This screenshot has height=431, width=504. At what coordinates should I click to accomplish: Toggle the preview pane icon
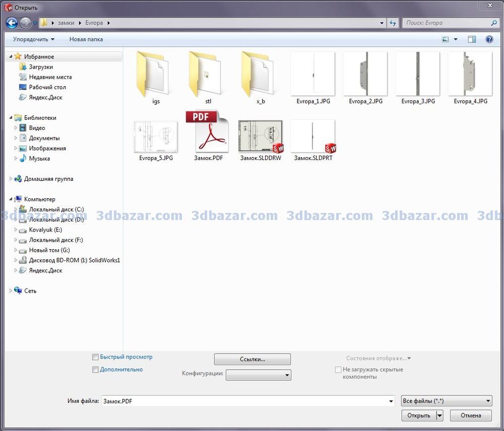tap(472, 39)
